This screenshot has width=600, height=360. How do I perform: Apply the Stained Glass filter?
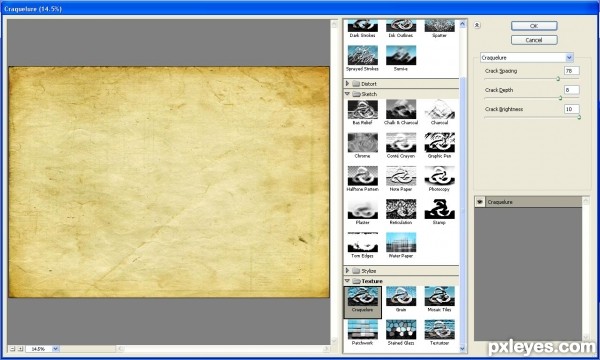click(x=401, y=333)
